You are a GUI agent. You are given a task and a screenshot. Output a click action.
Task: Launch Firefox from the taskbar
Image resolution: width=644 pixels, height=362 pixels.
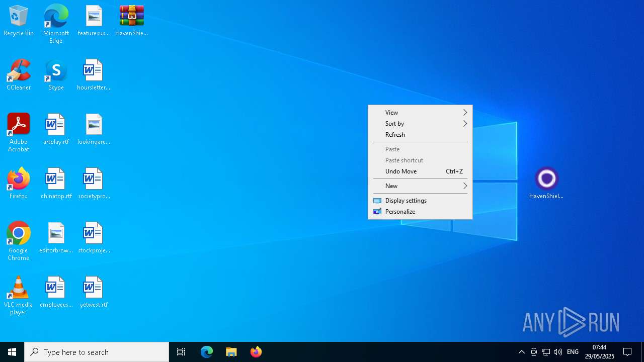pyautogui.click(x=256, y=352)
